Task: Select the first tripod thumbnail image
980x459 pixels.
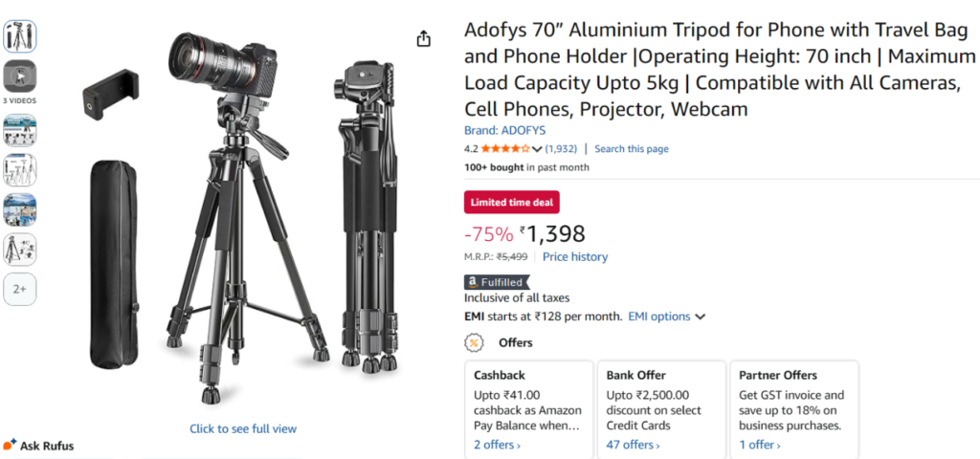Action: point(19,36)
